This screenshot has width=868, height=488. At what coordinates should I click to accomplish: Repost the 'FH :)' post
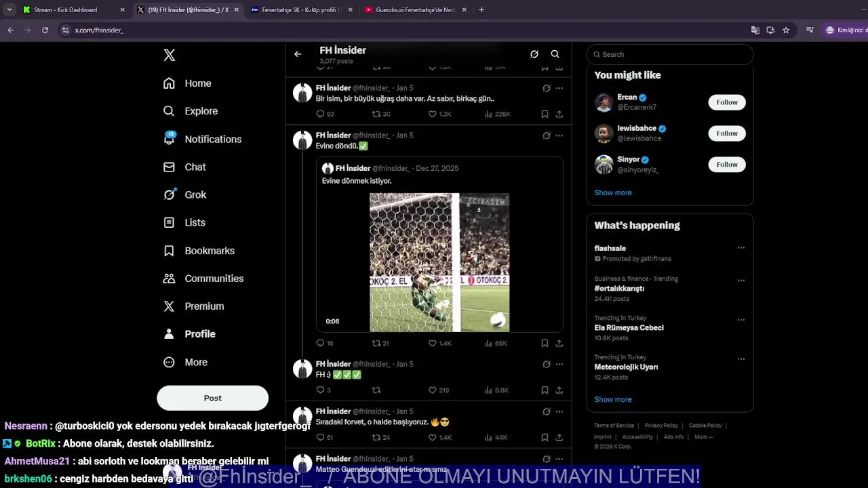point(376,390)
